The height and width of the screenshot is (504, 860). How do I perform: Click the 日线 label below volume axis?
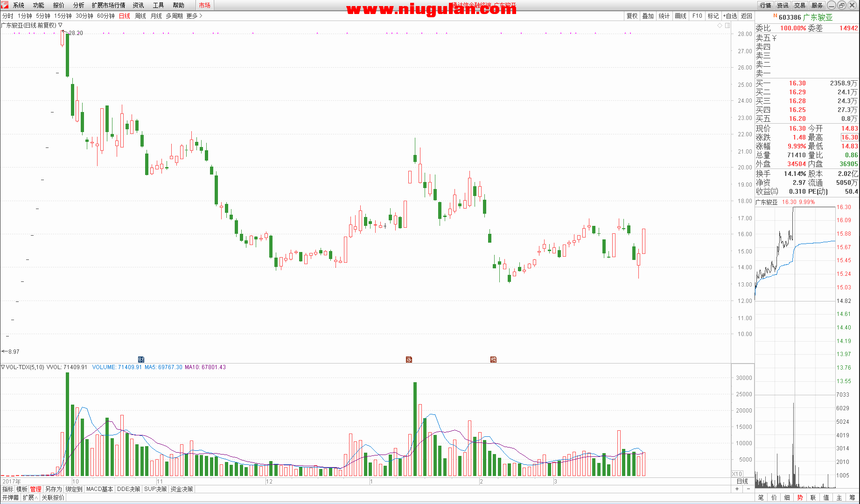click(x=742, y=481)
